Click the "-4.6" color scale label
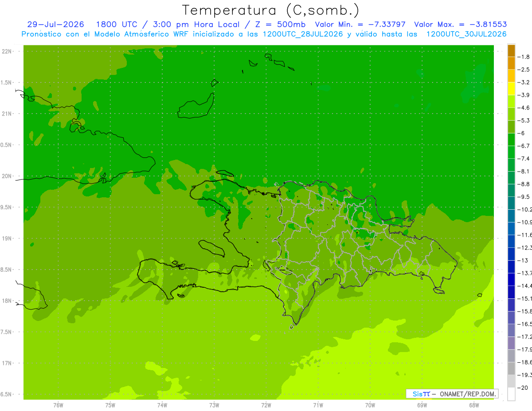 pos(524,108)
